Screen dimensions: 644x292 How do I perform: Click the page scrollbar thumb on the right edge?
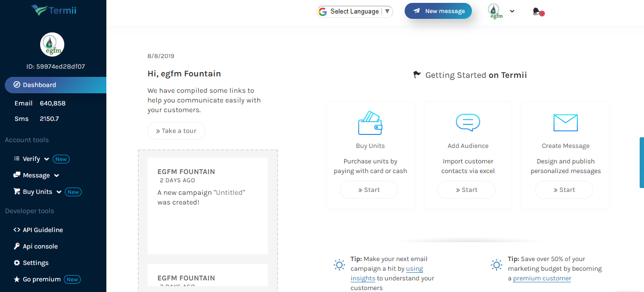point(642,162)
